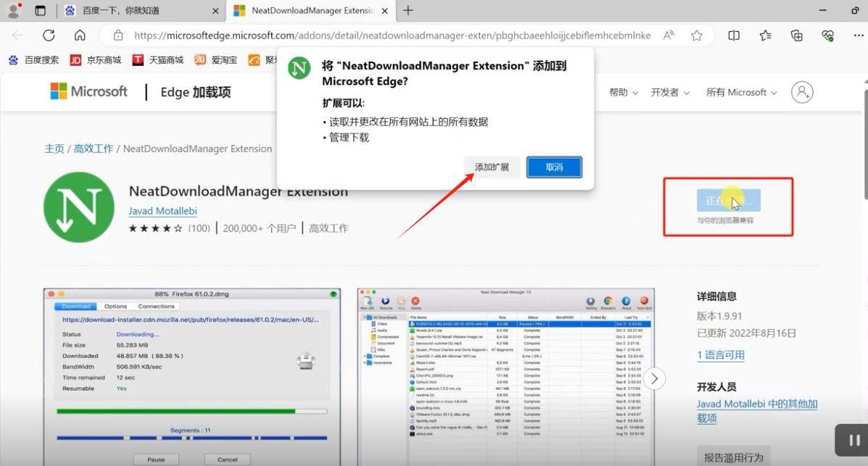Open developer Javad Motallebi link

click(x=162, y=211)
